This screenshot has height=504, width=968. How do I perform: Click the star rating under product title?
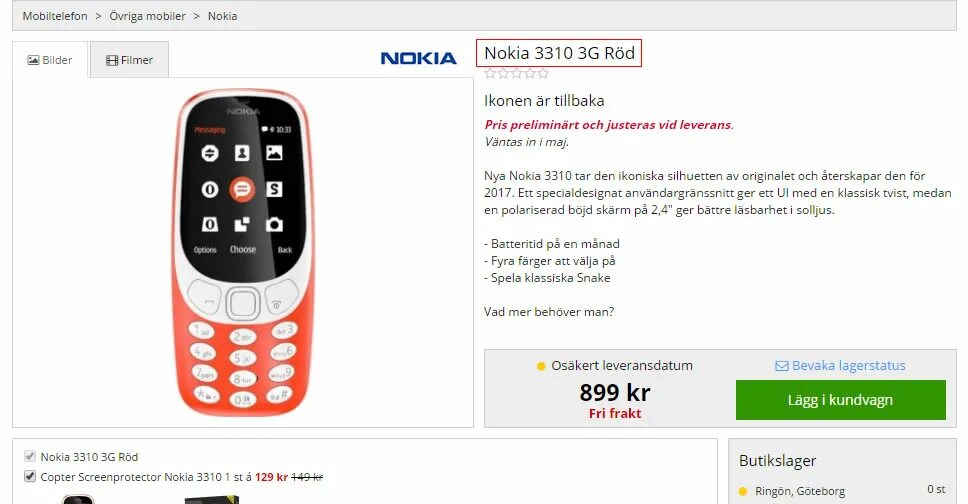click(517, 74)
